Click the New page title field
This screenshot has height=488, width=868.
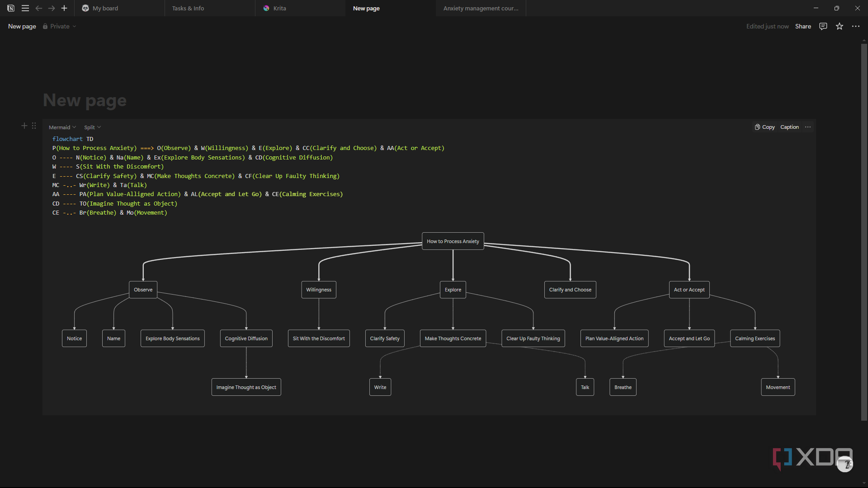coord(85,100)
